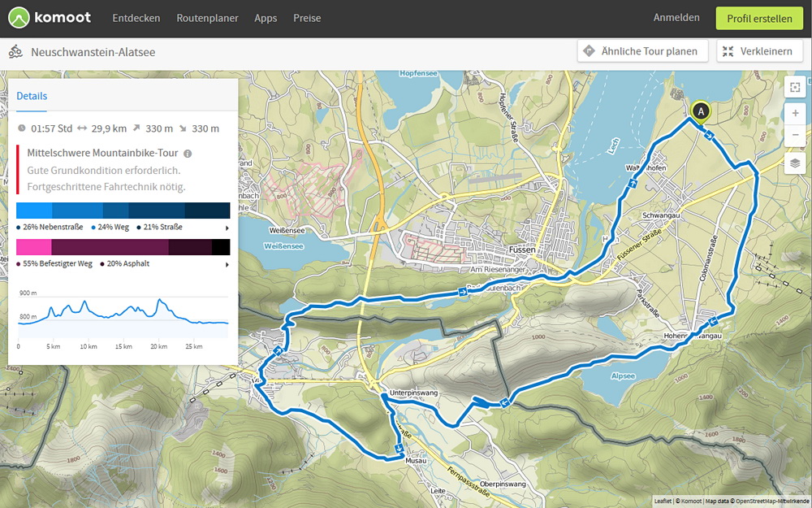Open the Routenplaner page

tap(207, 18)
